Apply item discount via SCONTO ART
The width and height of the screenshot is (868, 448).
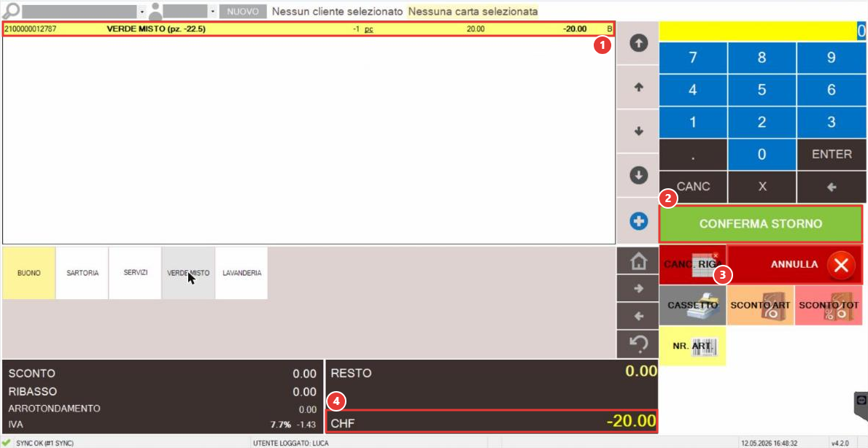click(x=760, y=305)
